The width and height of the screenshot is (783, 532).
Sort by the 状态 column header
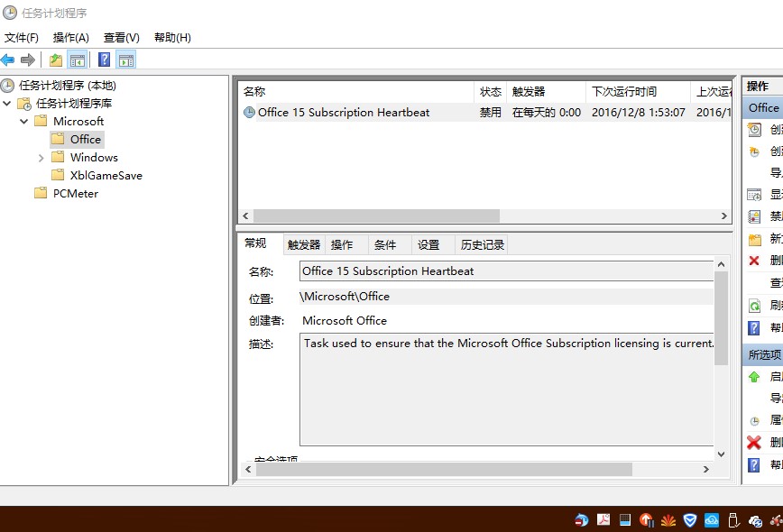(491, 92)
